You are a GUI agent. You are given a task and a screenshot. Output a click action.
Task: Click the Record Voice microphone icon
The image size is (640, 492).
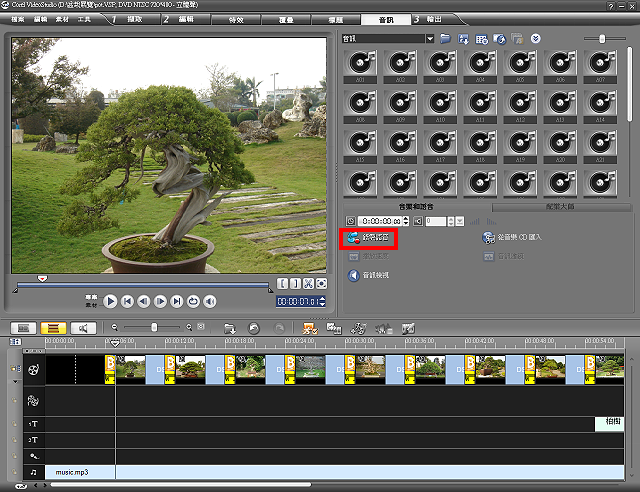[x=353, y=238]
